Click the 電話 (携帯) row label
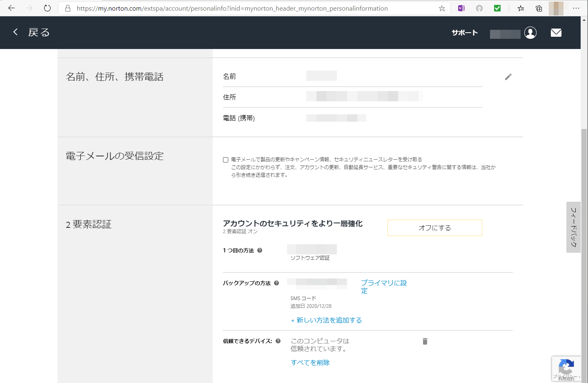Viewport: 588px width, 383px height. [239, 118]
